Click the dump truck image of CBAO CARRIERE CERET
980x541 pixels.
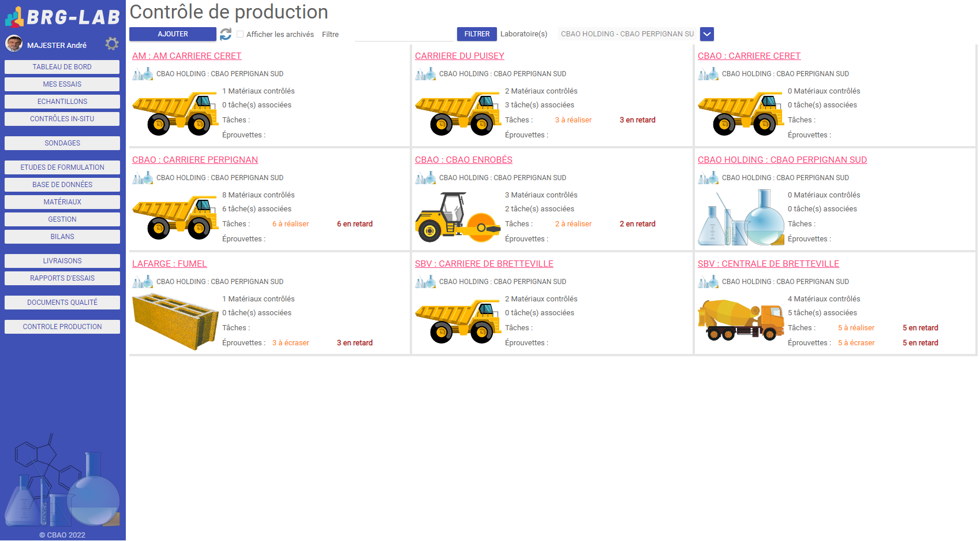point(741,113)
